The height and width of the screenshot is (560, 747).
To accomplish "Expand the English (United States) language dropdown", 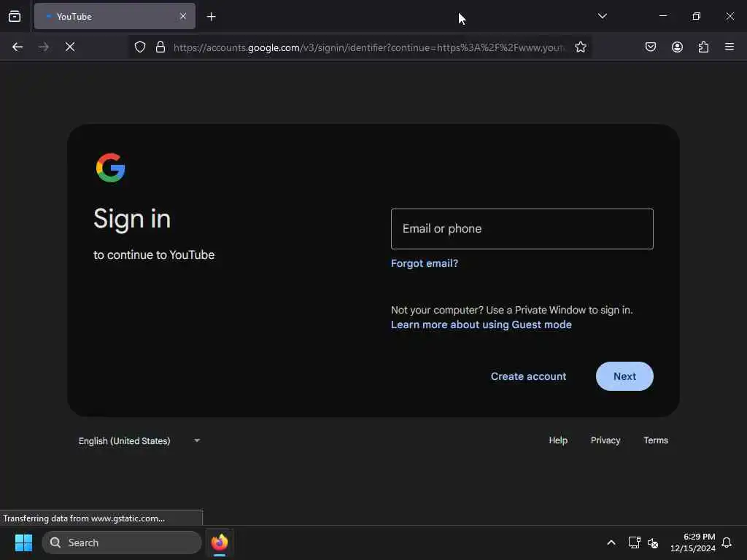I will pyautogui.click(x=139, y=441).
